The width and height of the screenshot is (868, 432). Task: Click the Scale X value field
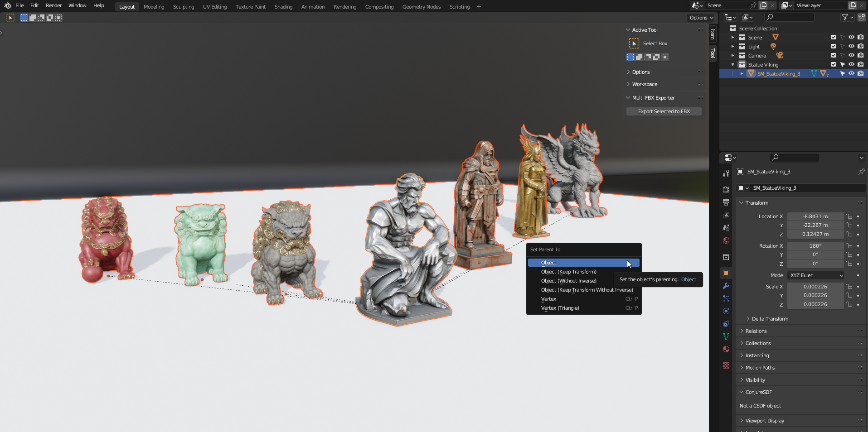pos(815,287)
